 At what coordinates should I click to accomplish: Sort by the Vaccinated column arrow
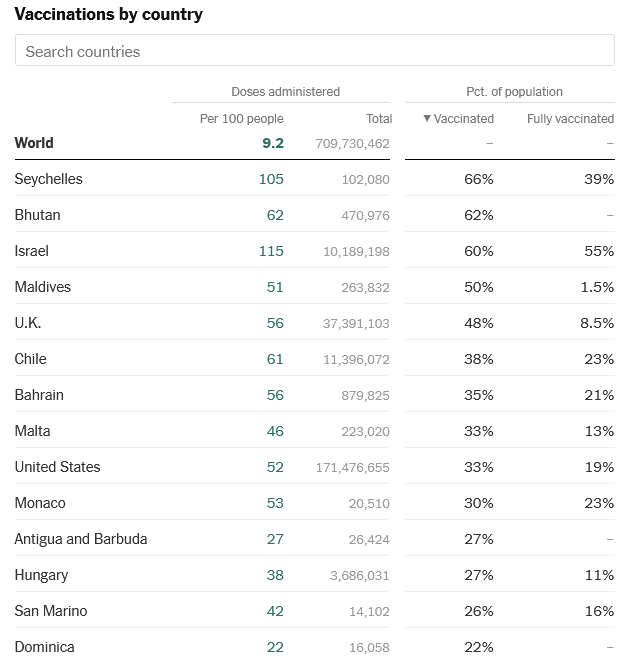point(427,118)
